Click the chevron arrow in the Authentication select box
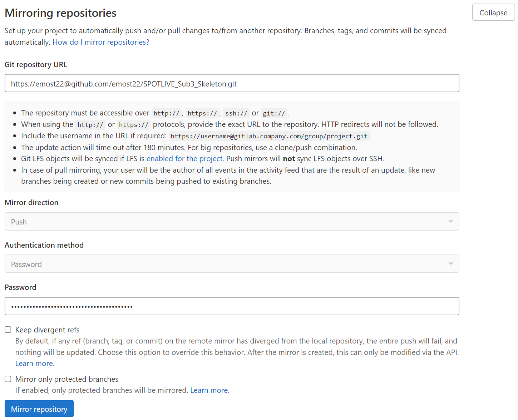The image size is (518, 420). pyautogui.click(x=450, y=264)
